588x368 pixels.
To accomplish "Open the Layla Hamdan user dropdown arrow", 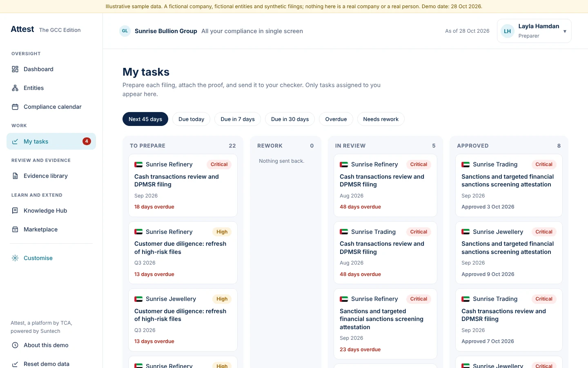I will [565, 31].
